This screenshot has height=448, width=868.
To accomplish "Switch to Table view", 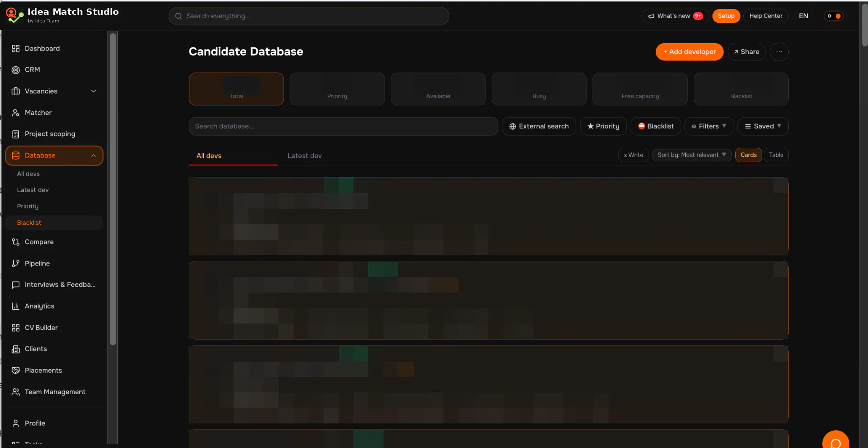I will tap(776, 155).
